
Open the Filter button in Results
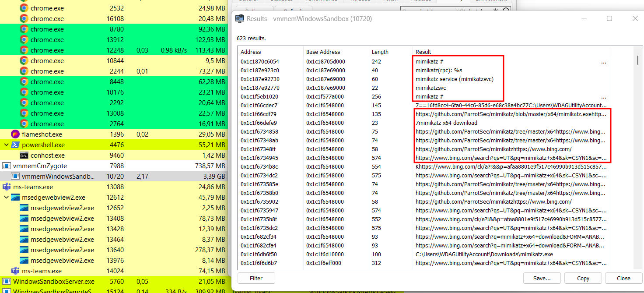point(256,278)
